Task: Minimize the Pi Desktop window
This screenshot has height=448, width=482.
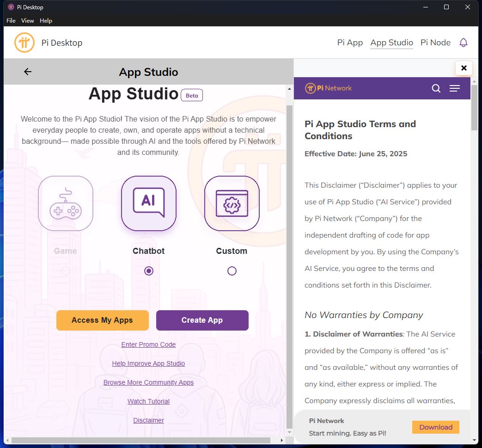Action: (426, 7)
